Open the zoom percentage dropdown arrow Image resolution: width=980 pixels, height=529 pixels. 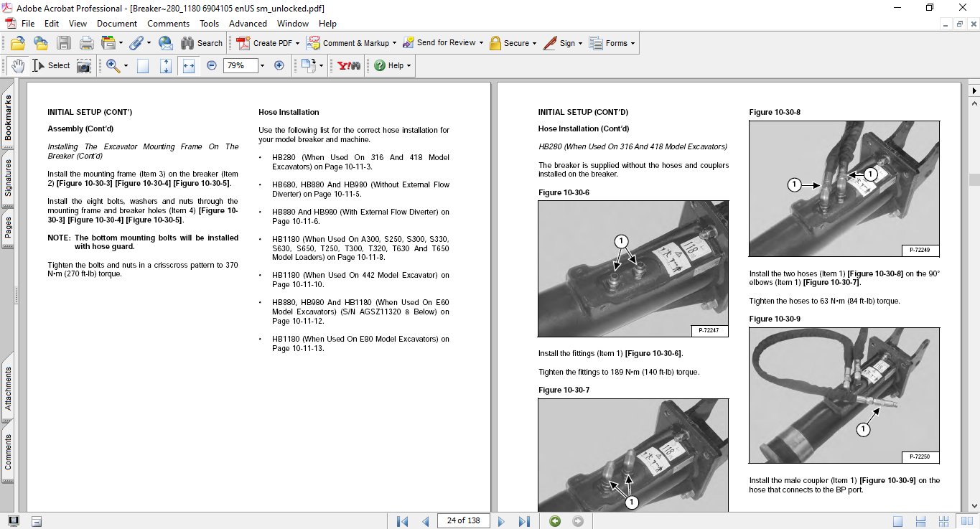pos(262,65)
